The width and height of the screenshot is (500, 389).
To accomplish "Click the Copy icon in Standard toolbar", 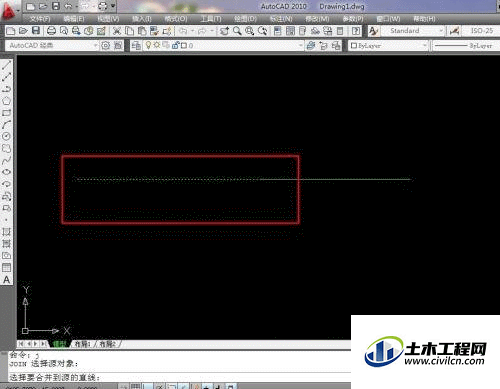I will point(129,31).
